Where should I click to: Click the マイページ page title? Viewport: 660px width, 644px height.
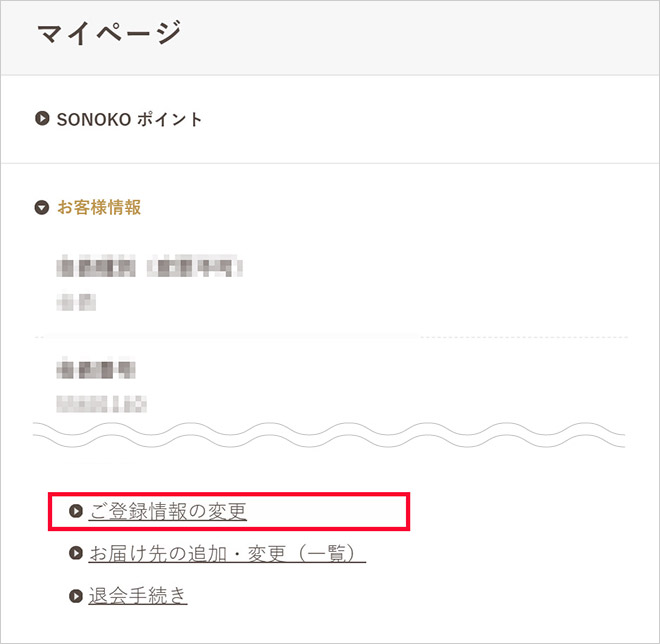click(109, 33)
